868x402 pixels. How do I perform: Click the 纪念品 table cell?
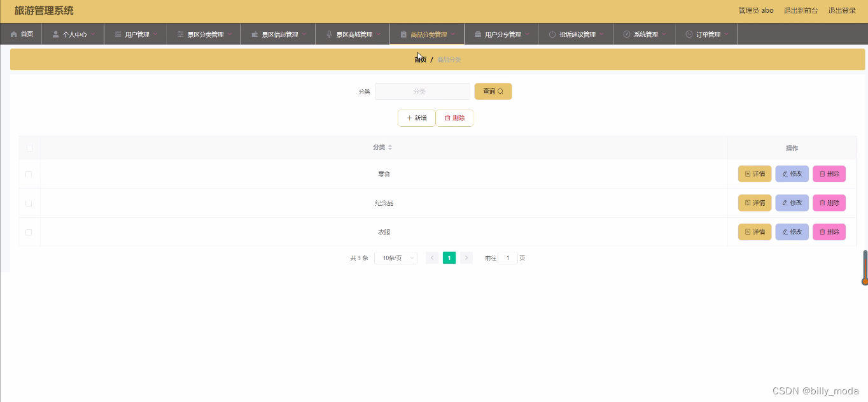[384, 203]
